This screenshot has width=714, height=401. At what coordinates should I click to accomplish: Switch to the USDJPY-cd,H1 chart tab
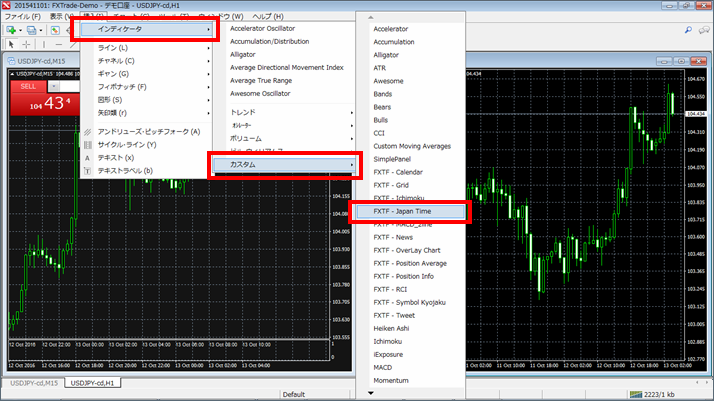[92, 383]
